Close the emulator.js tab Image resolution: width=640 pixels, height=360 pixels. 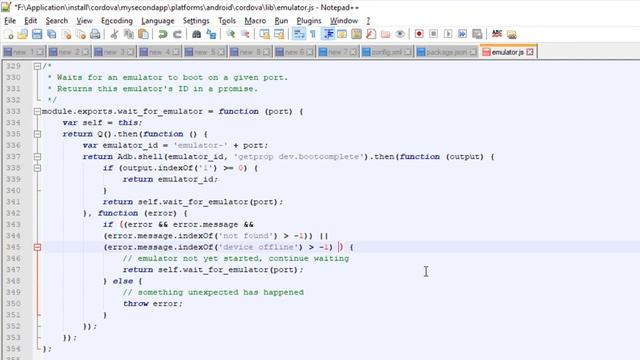(x=530, y=52)
